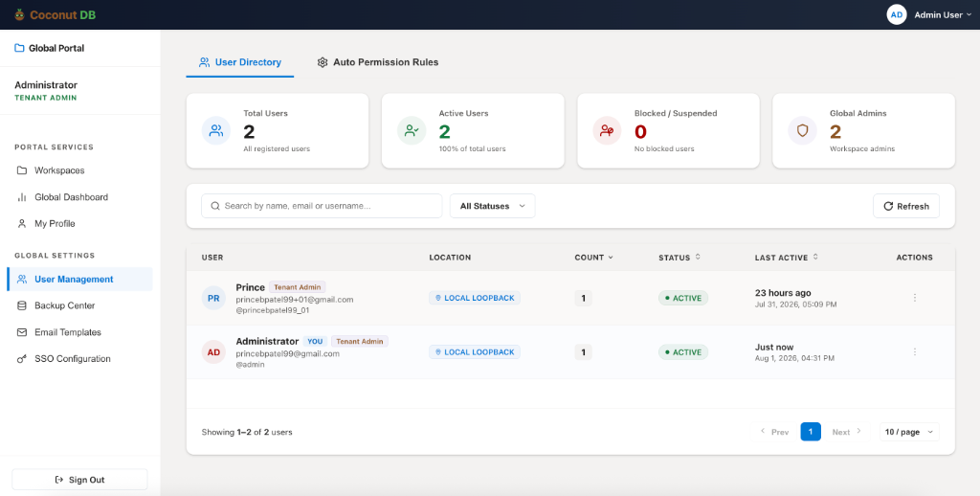Open Backup Center in sidebar
980x496 pixels.
(x=80, y=305)
